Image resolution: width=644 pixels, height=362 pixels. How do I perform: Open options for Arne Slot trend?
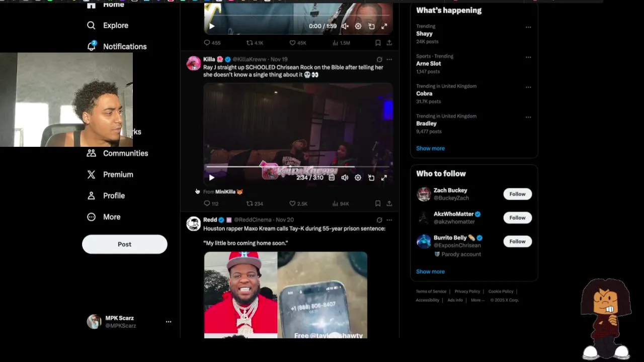click(528, 57)
